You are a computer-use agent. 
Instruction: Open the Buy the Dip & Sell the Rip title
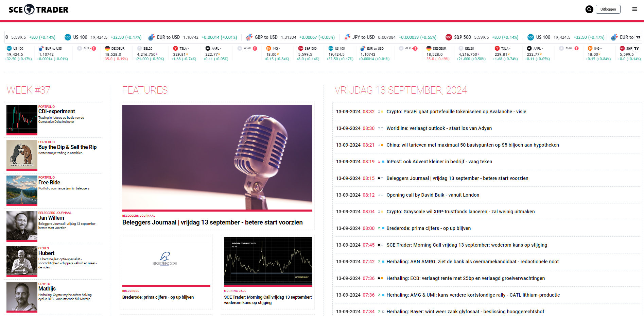[68, 147]
